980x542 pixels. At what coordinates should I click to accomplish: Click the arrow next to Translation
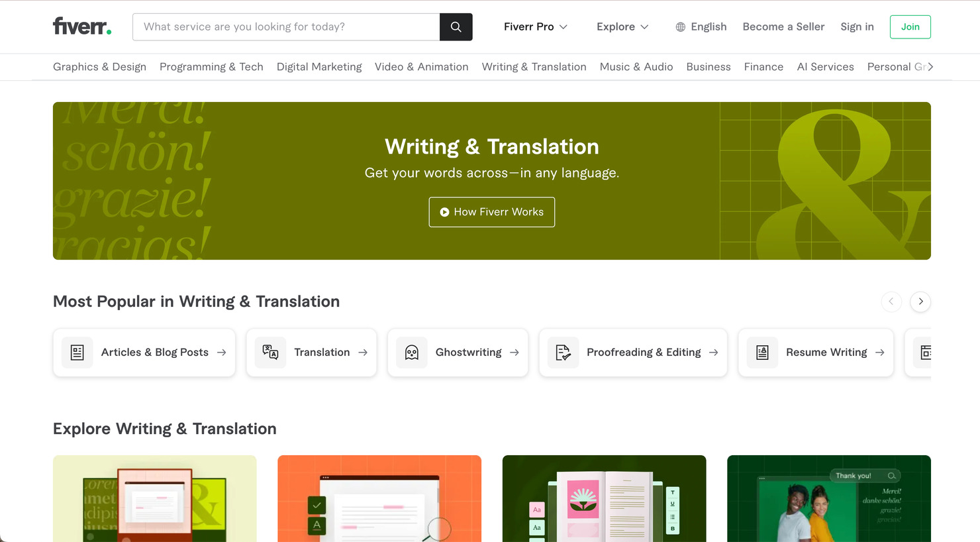point(363,352)
